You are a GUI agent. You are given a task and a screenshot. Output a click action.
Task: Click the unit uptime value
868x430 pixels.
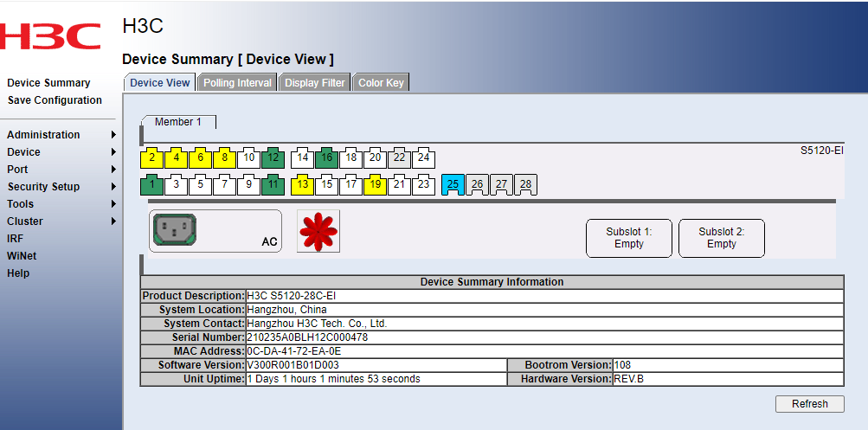(x=333, y=379)
